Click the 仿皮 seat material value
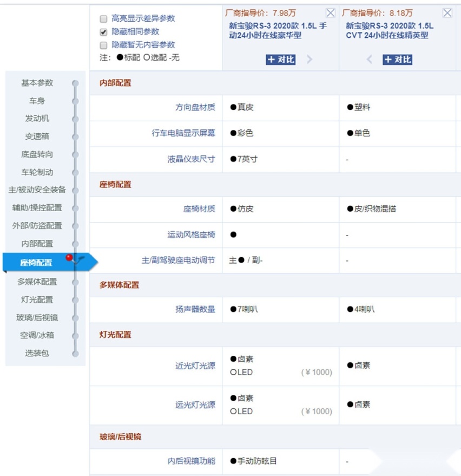The height and width of the screenshot is (476, 461). pyautogui.click(x=242, y=209)
